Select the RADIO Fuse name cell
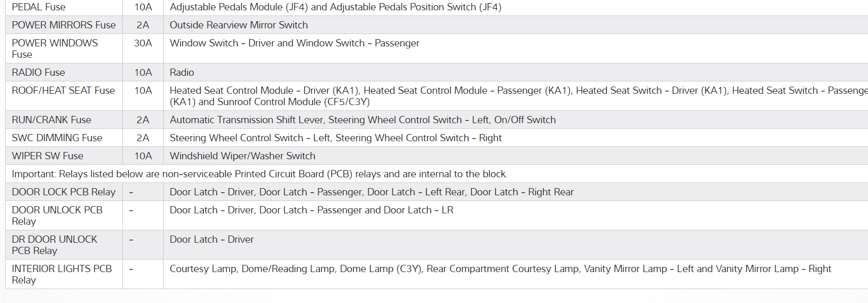Image resolution: width=868 pixels, height=303 pixels. tap(39, 73)
